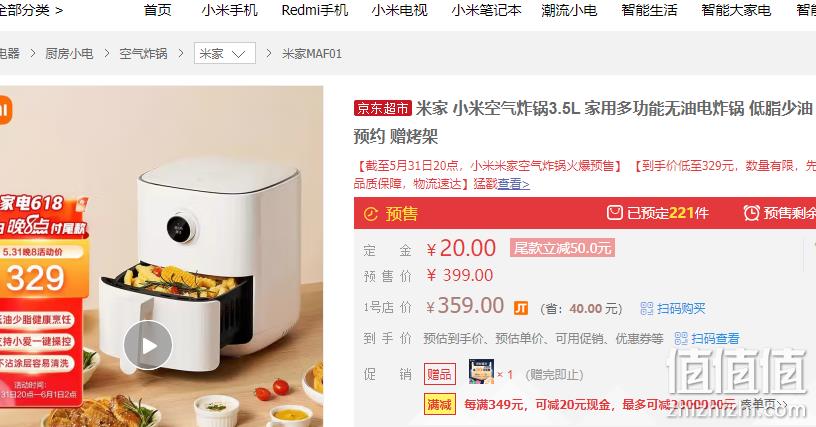Click the 赠品 promotion tag
Viewport: 816px width, 427px height.
pos(440,374)
